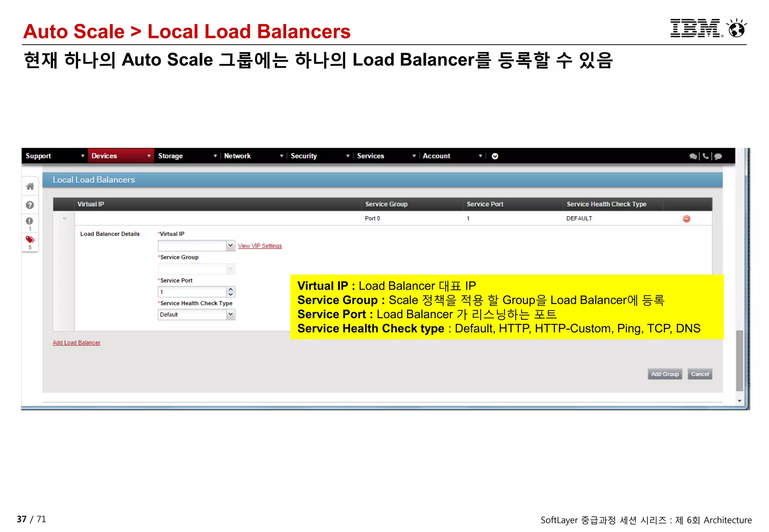Click the Cancel button
The height and width of the screenshot is (532, 769).
700,374
